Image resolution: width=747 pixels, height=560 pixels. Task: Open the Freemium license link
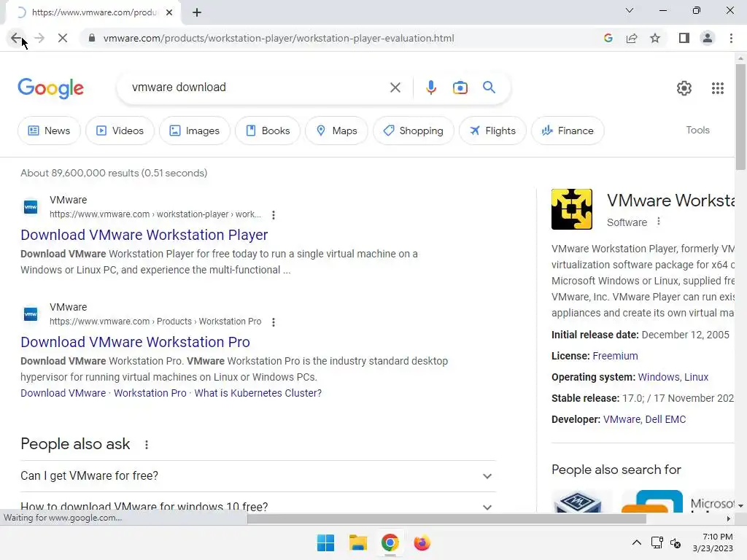click(615, 356)
